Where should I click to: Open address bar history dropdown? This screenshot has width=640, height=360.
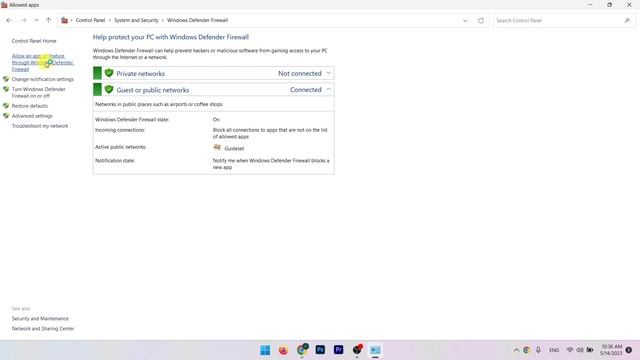[x=465, y=21]
